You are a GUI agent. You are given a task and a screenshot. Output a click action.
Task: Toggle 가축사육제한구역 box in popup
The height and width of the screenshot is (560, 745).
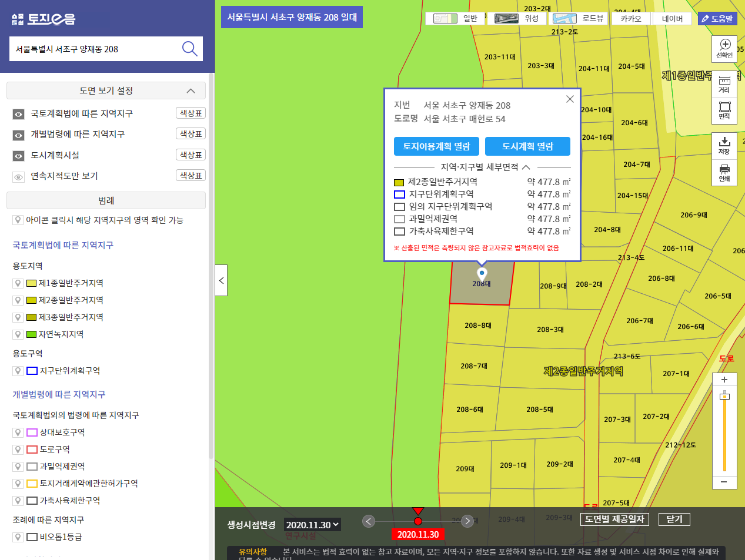point(399,232)
